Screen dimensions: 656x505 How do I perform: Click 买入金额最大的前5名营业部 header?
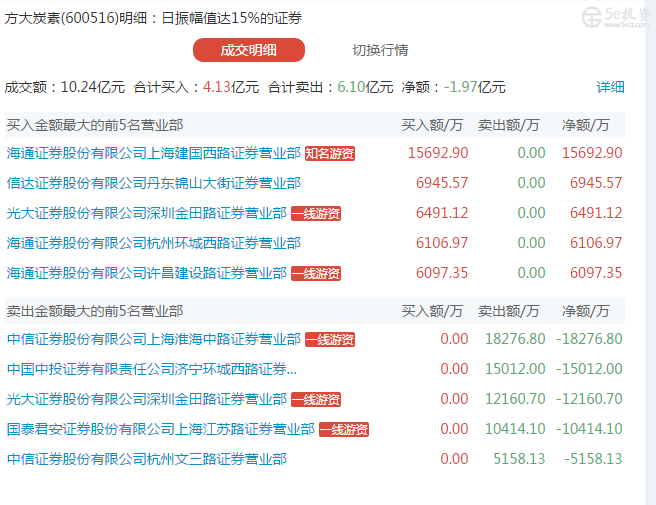[x=95, y=125]
